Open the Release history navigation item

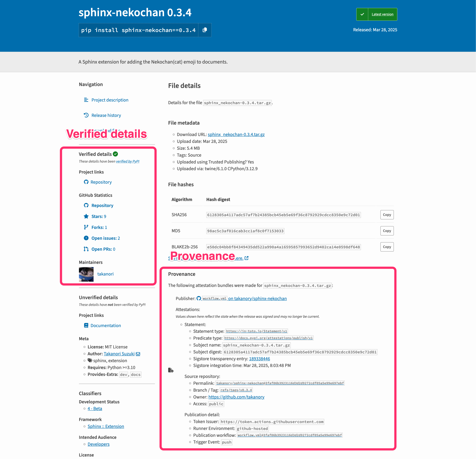pyautogui.click(x=106, y=115)
